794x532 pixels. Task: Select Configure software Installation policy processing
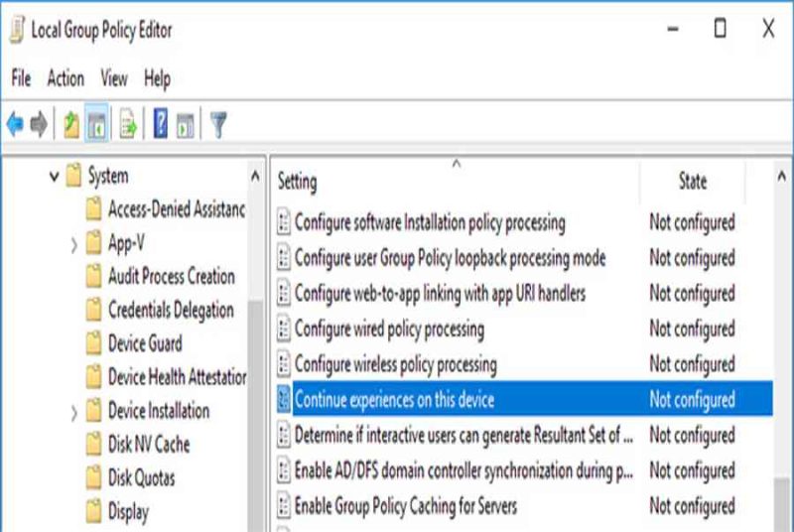430,222
